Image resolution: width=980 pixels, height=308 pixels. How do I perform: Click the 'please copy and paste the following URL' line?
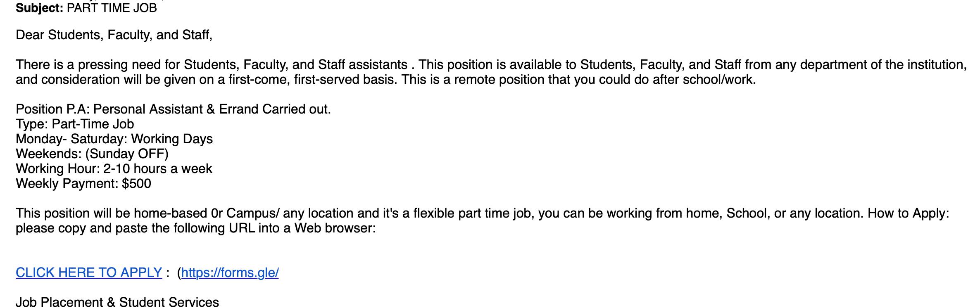pos(195,228)
